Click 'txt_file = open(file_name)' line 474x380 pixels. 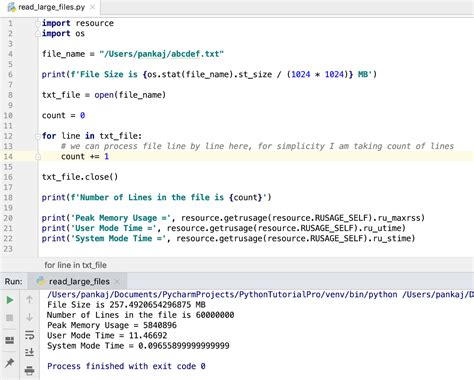tap(104, 95)
